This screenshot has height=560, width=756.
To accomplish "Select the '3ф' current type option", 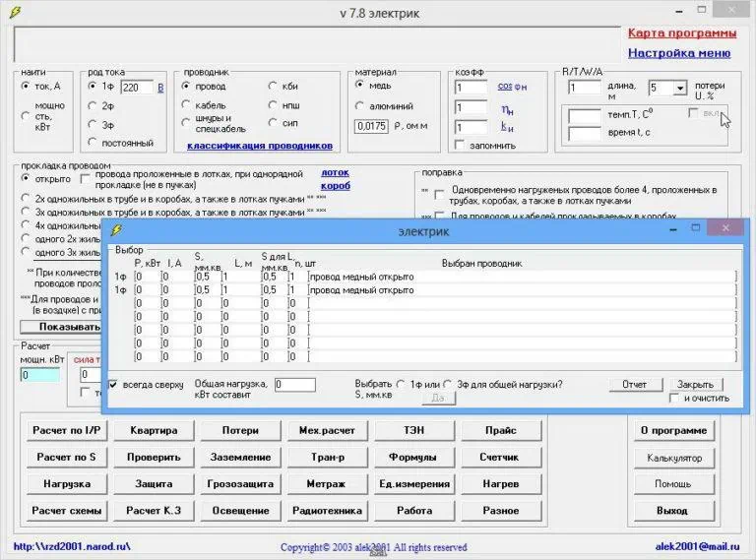I will (93, 124).
